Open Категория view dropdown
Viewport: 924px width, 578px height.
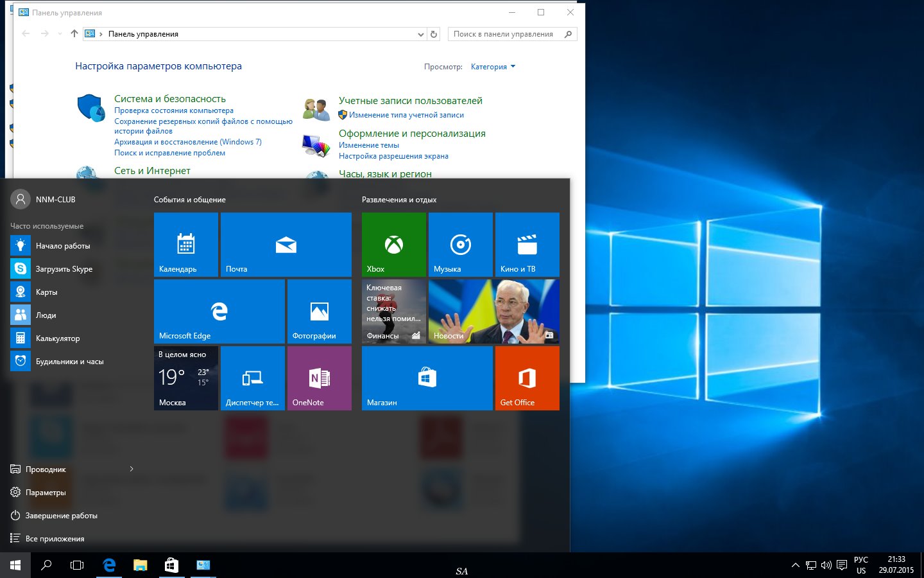[493, 67]
